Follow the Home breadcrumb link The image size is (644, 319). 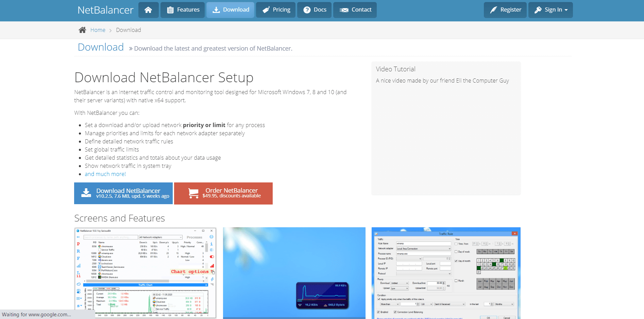click(x=98, y=30)
